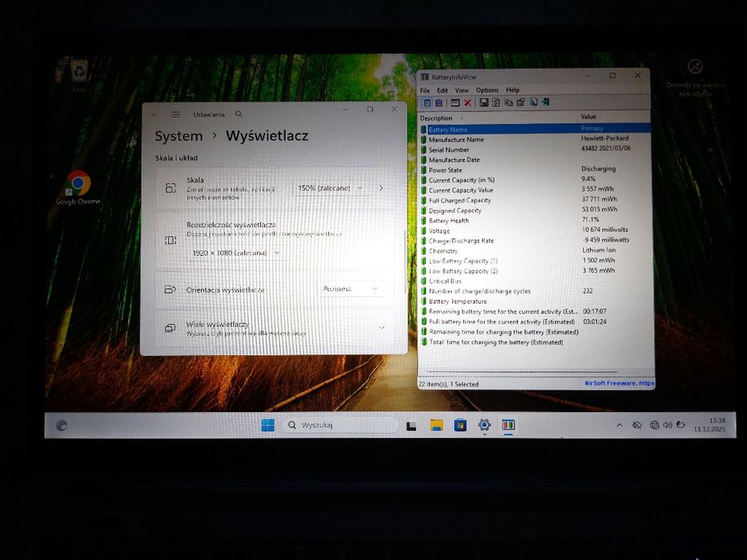Select the Manufacture Name row
The height and width of the screenshot is (560, 747).
(535, 139)
